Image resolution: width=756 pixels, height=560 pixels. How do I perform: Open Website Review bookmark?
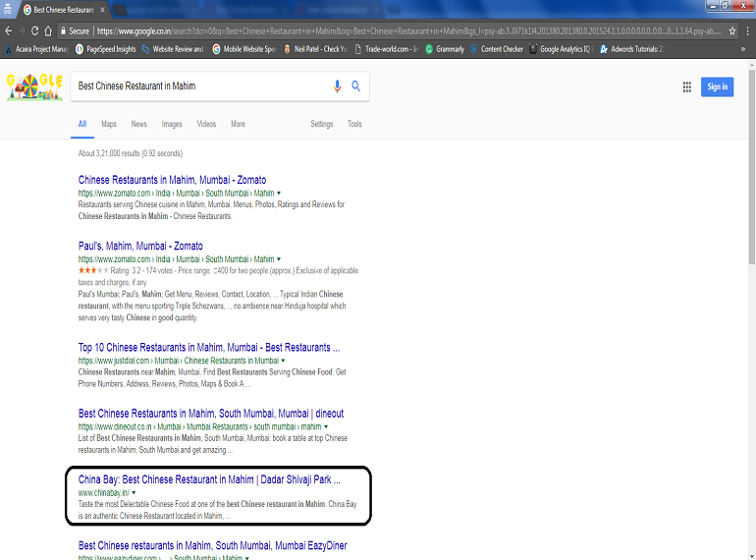coord(174,49)
